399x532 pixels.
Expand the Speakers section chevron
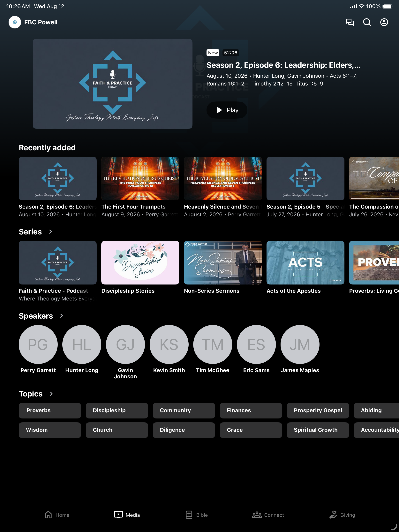61,316
